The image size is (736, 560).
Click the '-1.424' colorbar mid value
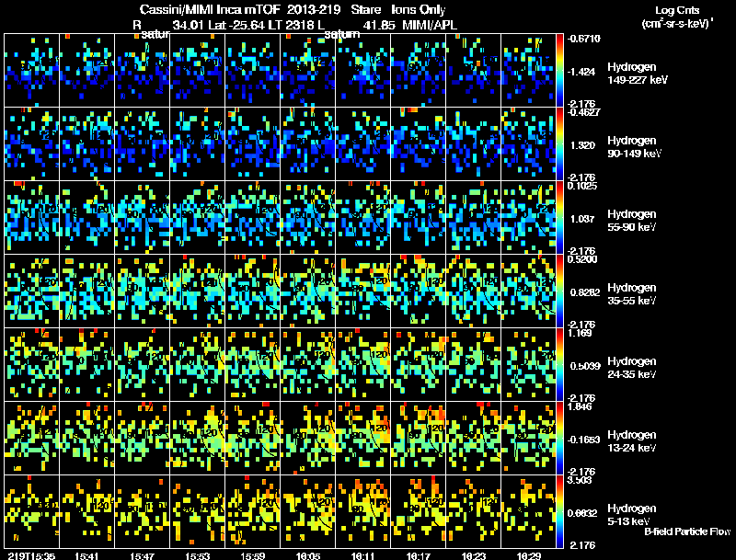(581, 72)
